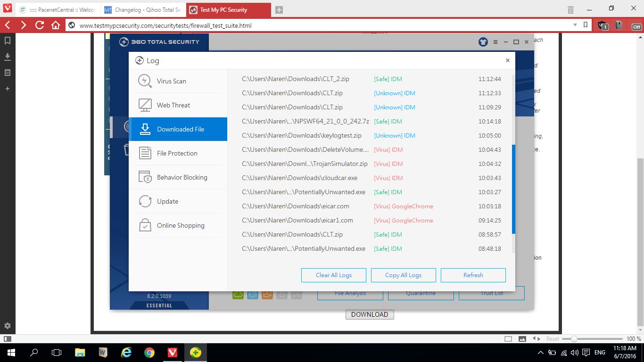Show the File Protection log section

click(x=178, y=153)
